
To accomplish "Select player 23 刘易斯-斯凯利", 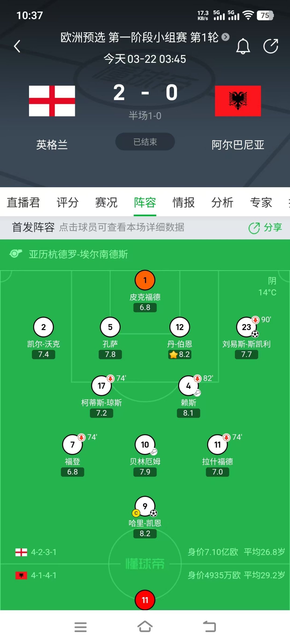I will pyautogui.click(x=247, y=327).
